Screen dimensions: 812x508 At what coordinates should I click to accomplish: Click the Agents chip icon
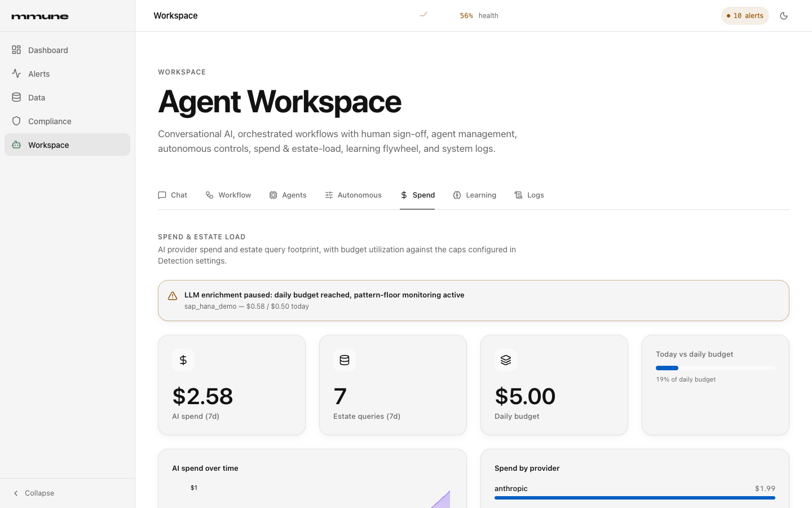[273, 195]
